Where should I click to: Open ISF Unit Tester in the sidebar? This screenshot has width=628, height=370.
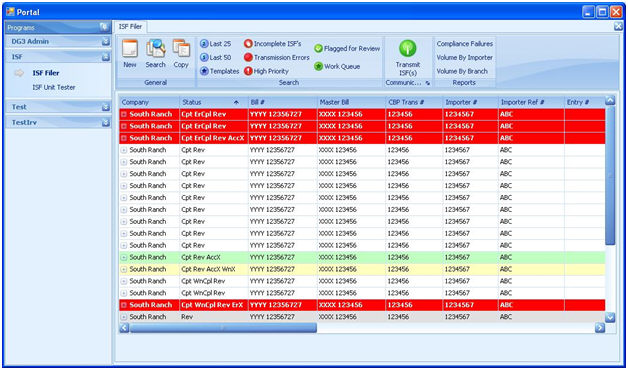(x=54, y=87)
